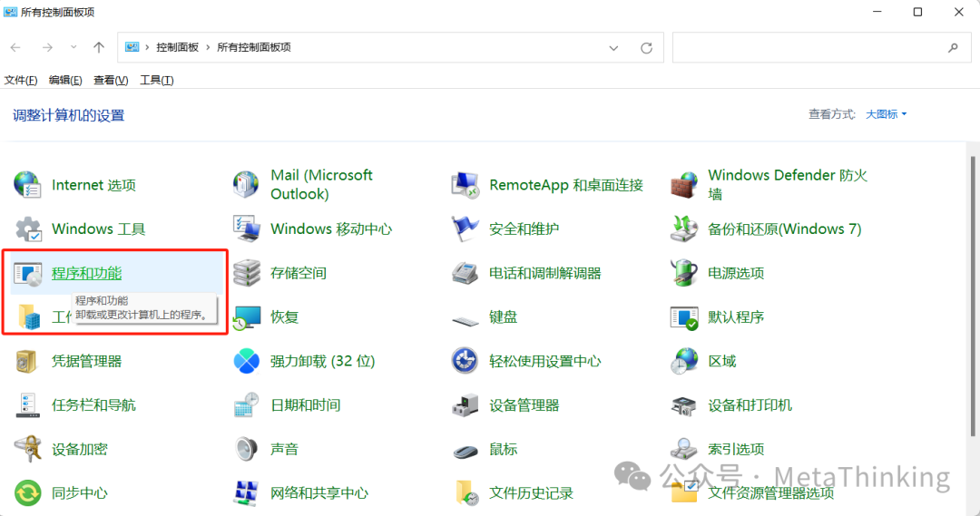This screenshot has width=980, height=516.
Task: Open the recent locations dropdown arrow
Action: 73,47
